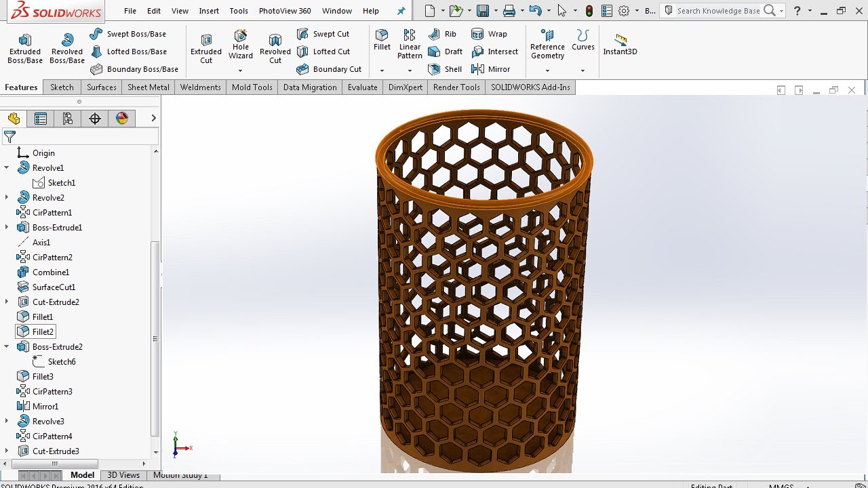Collapse the Boss-Extrude2 tree node
Image resolution: width=868 pixels, height=488 pixels.
point(7,347)
